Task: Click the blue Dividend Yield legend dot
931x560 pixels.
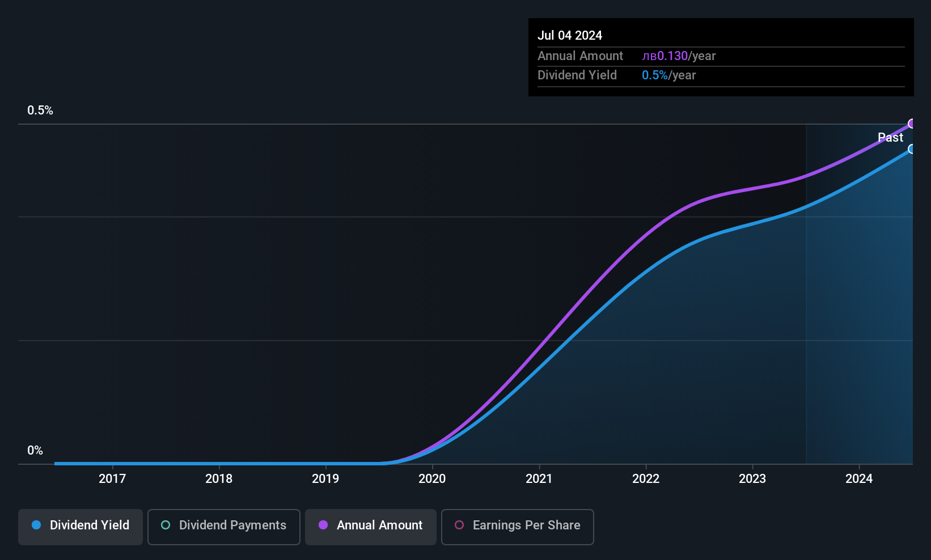Action: click(36, 525)
